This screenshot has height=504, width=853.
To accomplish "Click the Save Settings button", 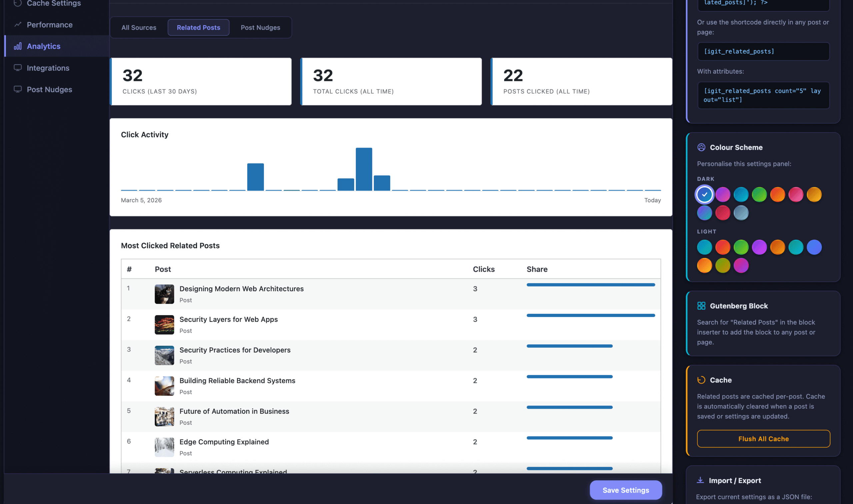I will tap(626, 490).
